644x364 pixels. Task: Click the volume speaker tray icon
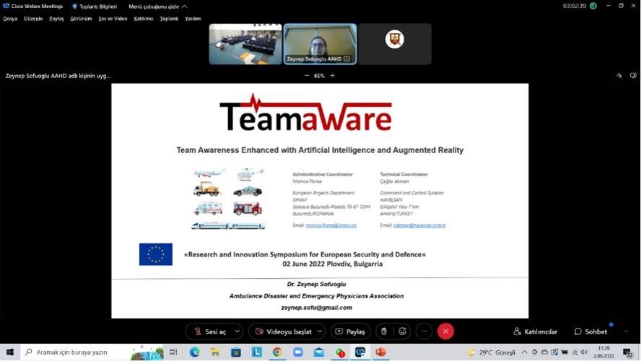585,352
